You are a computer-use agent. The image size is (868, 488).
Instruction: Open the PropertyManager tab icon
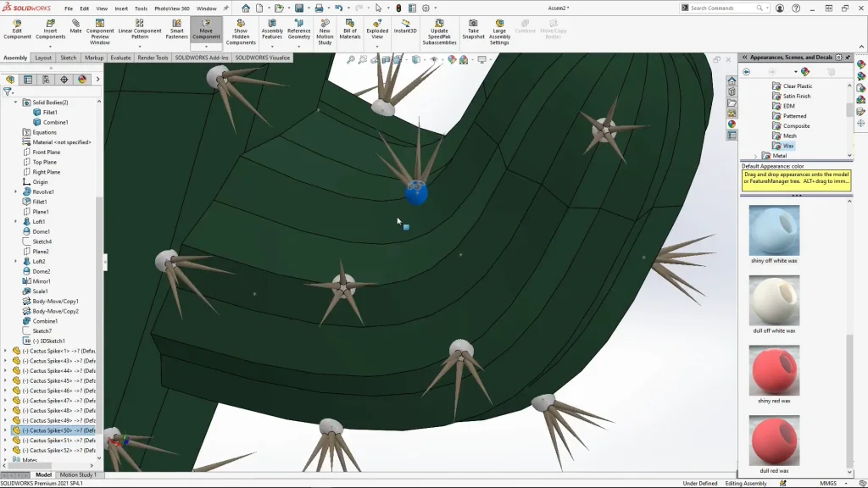[28, 80]
